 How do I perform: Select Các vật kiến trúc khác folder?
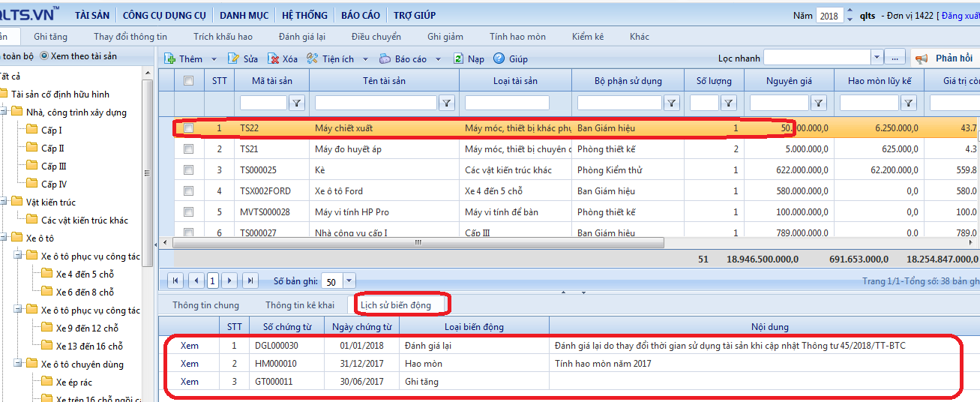[76, 220]
